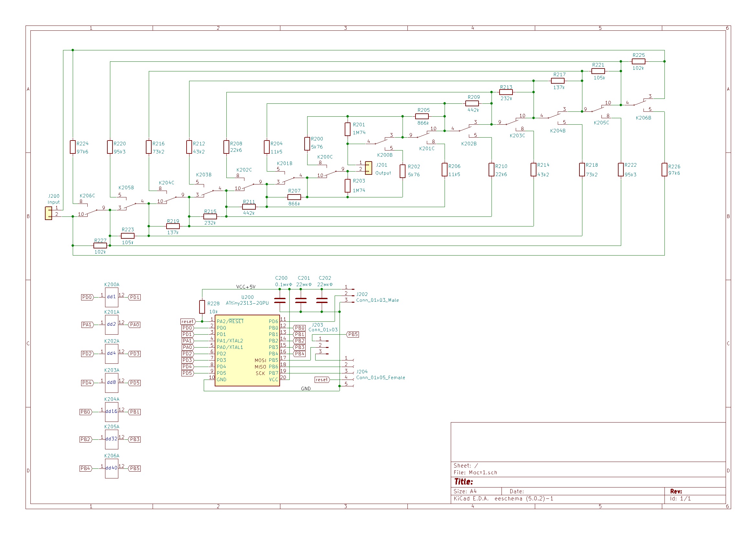This screenshot has height=534, width=756.
Task: Select capacitor C200 symbol
Action: click(x=280, y=300)
